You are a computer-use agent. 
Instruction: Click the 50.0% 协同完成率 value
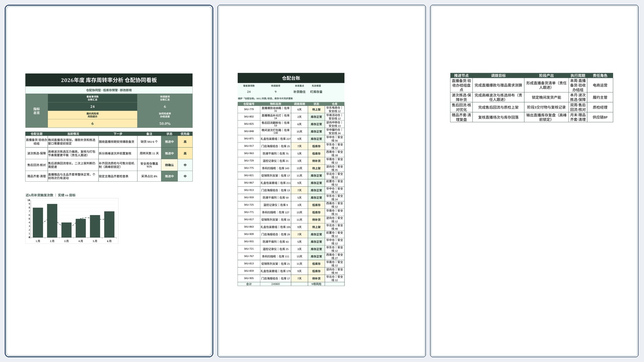tap(165, 123)
